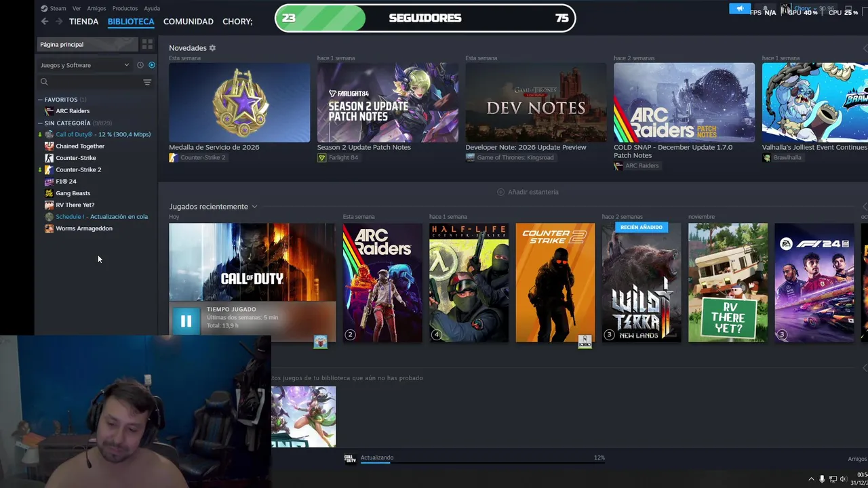The height and width of the screenshot is (488, 868).
Task: Click the Brawlhalla game tag
Action: (x=782, y=158)
